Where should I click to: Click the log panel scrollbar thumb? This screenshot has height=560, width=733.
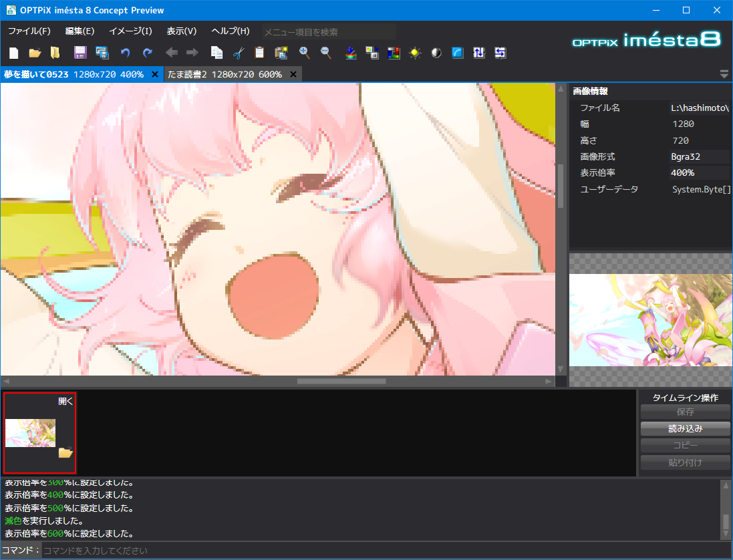click(726, 521)
